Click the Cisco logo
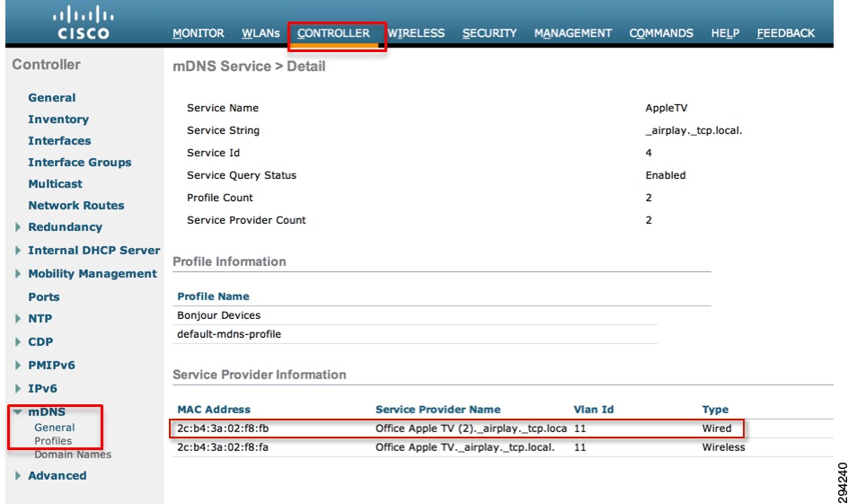This screenshot has width=848, height=504. pos(84,22)
